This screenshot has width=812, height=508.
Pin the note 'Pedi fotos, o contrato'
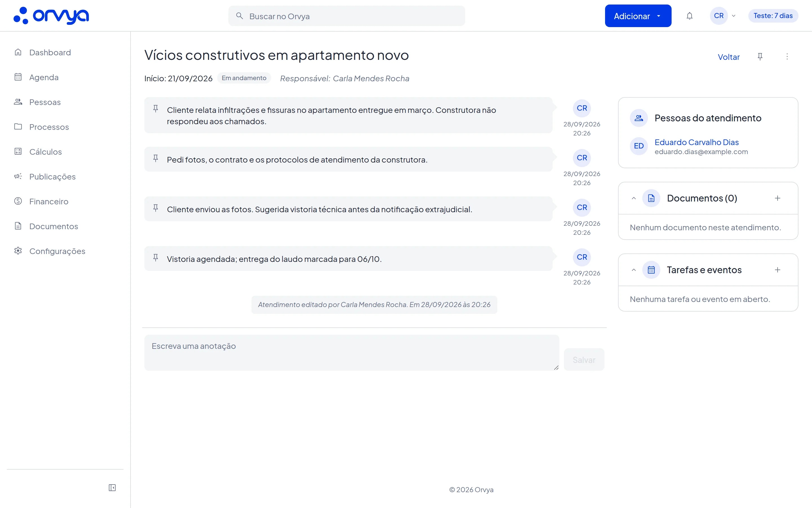156,158
